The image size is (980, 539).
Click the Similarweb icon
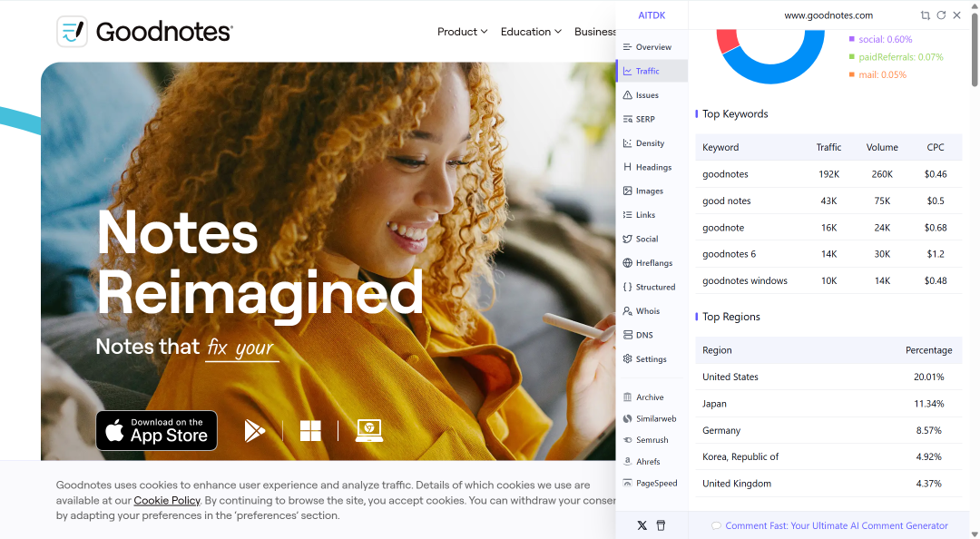coord(628,419)
